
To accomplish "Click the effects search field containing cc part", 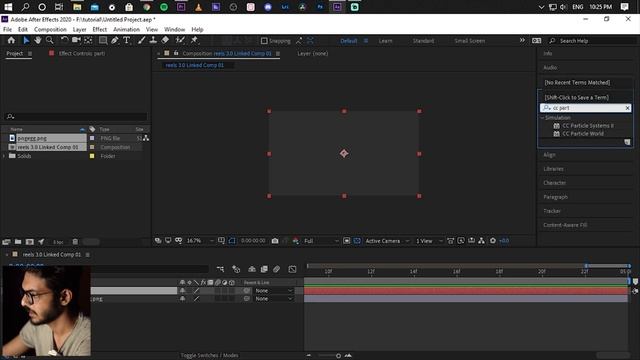I will pyautogui.click(x=586, y=108).
